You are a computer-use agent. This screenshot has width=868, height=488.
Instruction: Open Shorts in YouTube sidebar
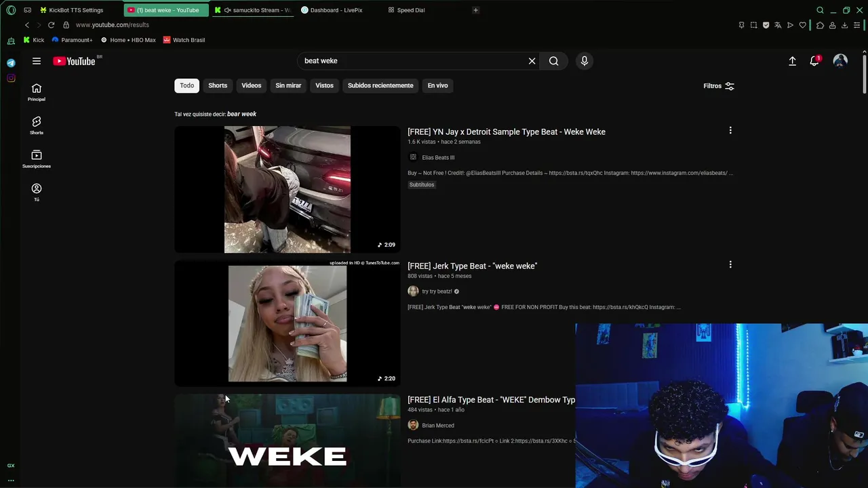(x=37, y=125)
